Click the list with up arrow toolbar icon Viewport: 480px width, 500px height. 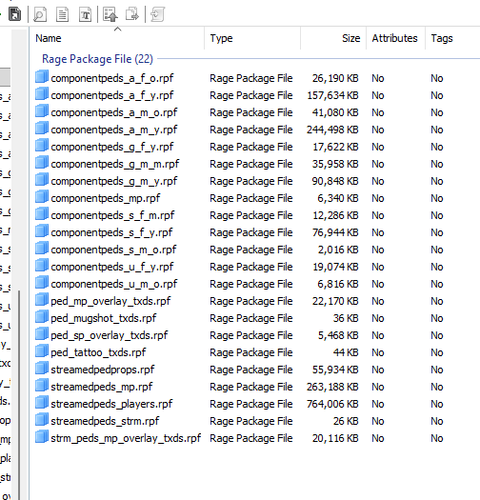[x=110, y=15]
